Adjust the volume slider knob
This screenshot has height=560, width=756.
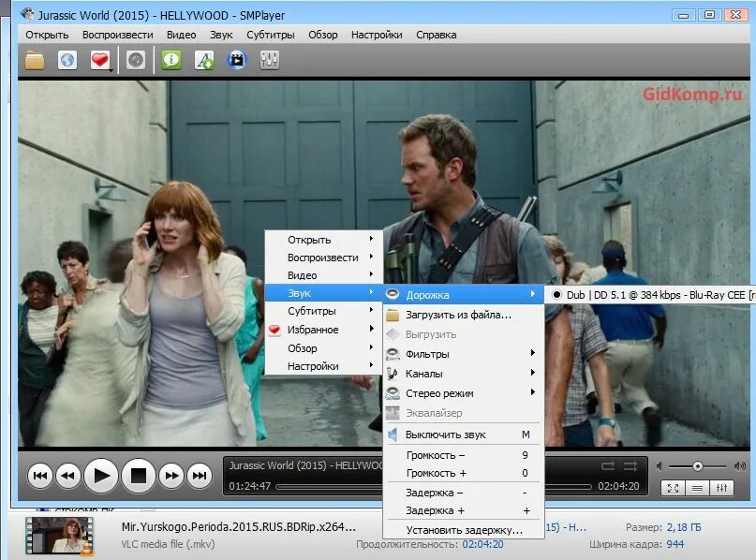[697, 466]
